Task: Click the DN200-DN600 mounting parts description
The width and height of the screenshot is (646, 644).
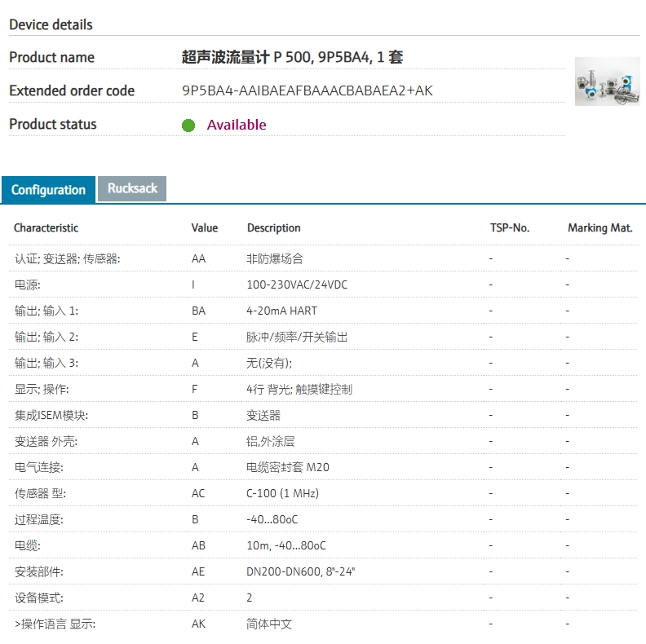Action: point(300,571)
